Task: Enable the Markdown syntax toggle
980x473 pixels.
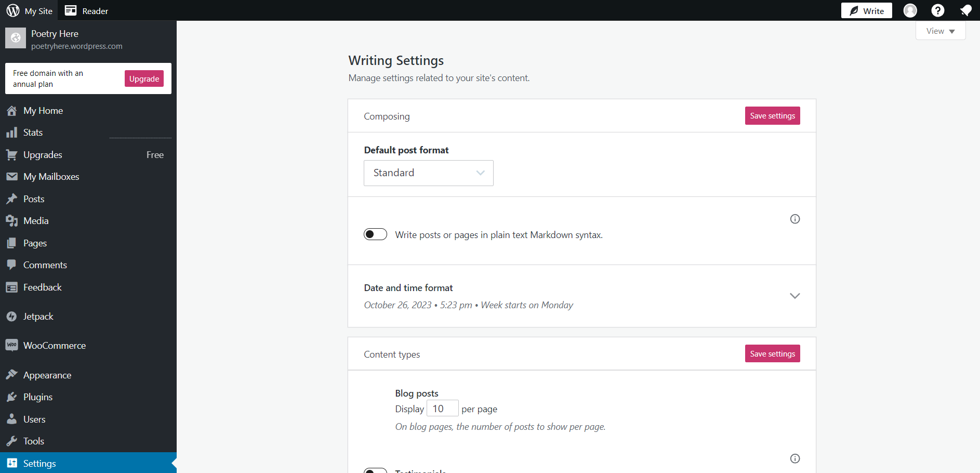Action: pos(375,234)
